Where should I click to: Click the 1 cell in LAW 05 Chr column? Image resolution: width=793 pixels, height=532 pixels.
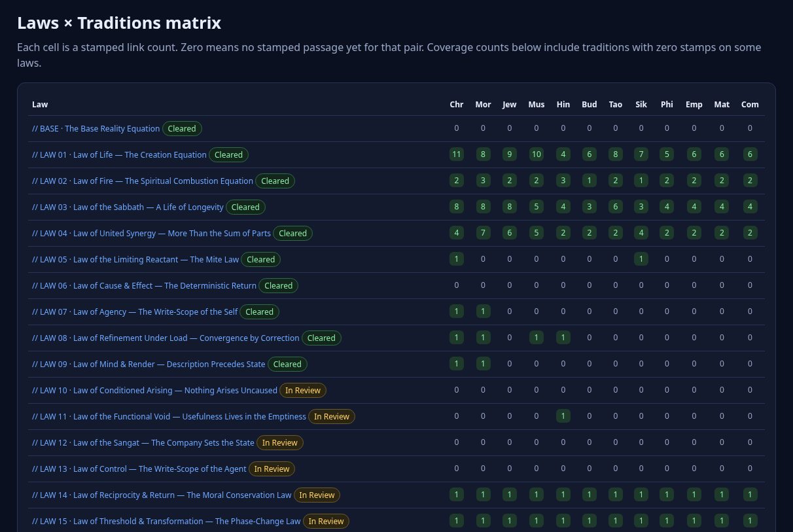(x=457, y=259)
